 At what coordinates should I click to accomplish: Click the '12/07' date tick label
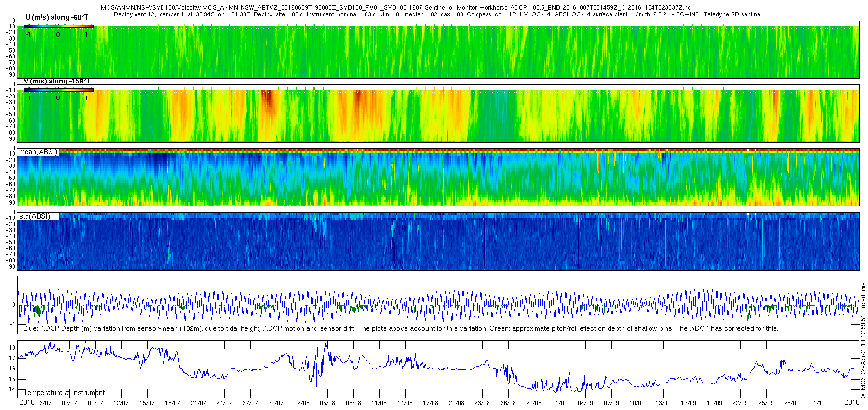(x=121, y=403)
